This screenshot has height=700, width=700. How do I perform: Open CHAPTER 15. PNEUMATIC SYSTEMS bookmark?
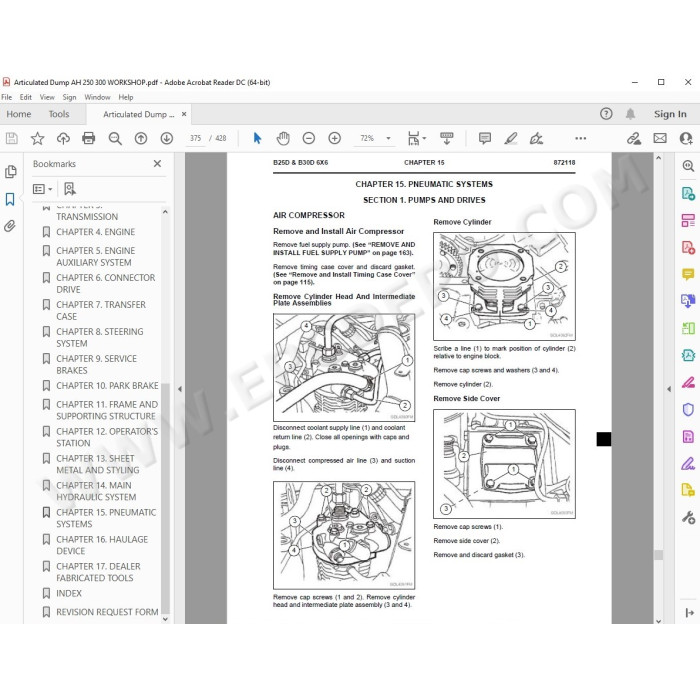point(106,518)
